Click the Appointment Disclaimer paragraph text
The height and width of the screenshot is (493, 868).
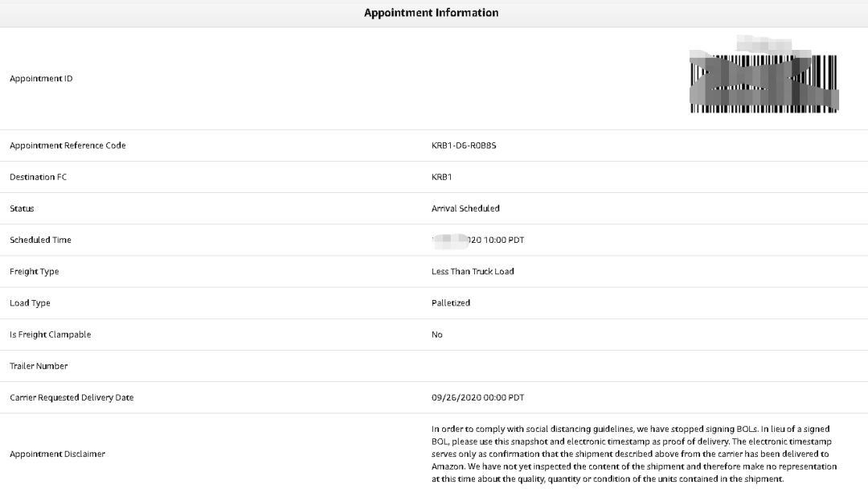(x=634, y=454)
